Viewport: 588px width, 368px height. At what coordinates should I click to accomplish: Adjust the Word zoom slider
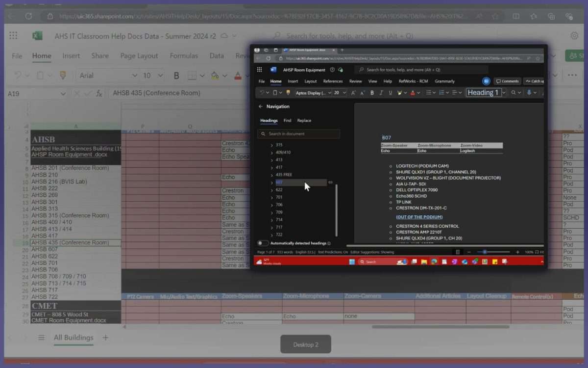(485, 252)
